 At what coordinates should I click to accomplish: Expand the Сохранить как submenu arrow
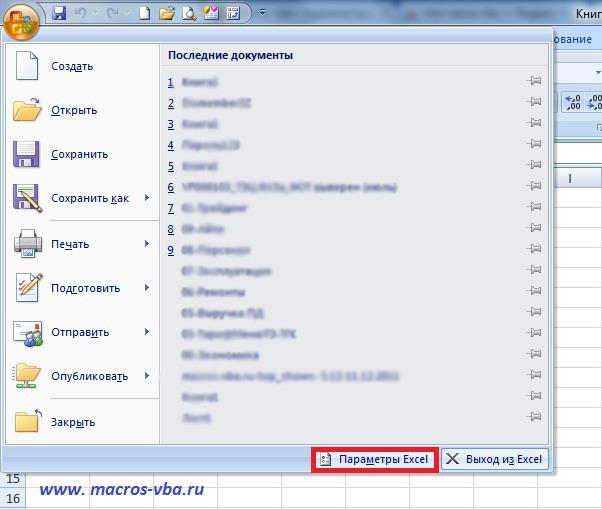[147, 198]
